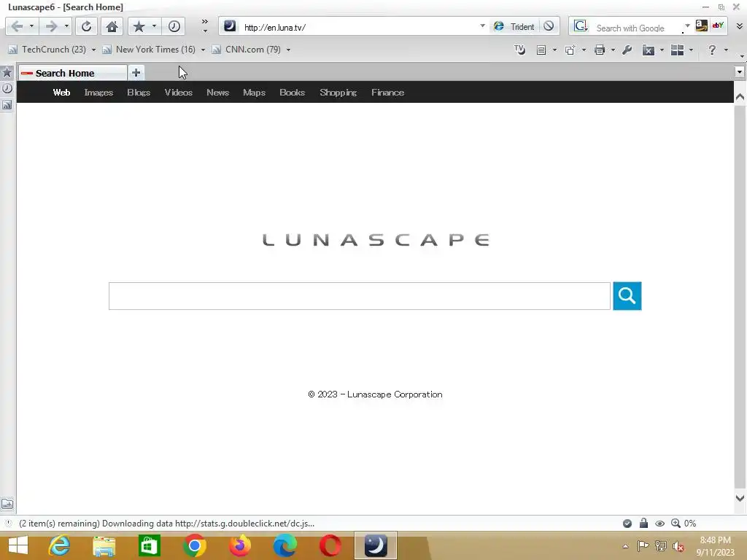The height and width of the screenshot is (560, 747).
Task: Select the Images search category
Action: tap(98, 93)
